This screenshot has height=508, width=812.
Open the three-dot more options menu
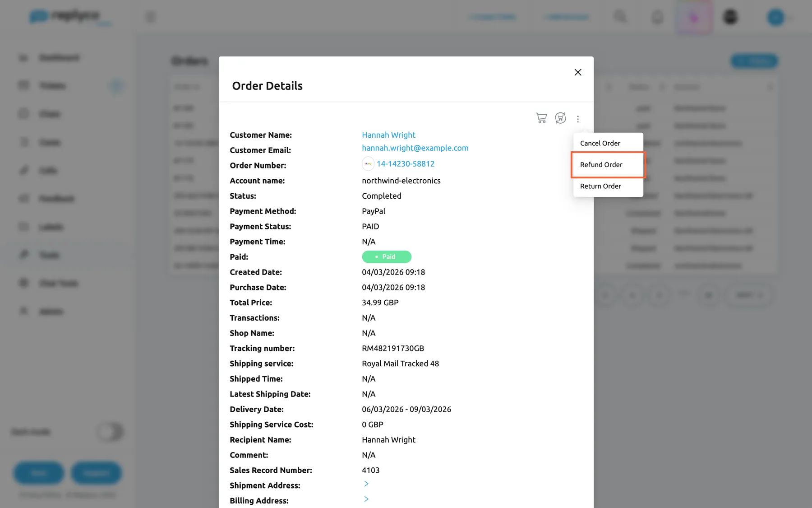point(578,119)
